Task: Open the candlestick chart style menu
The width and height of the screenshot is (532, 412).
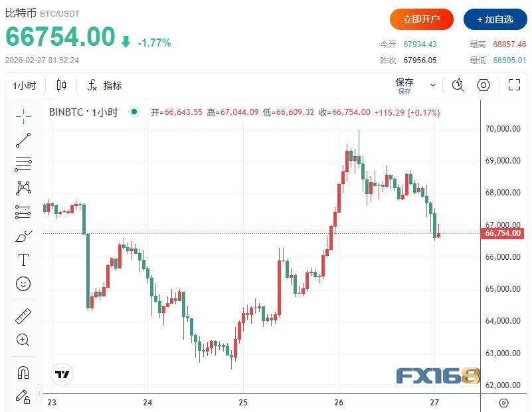Action: [62, 85]
